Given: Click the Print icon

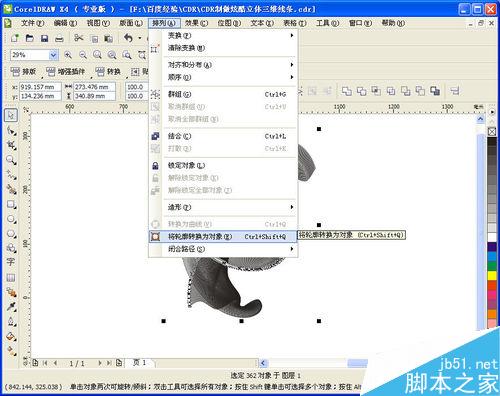Looking at the screenshot, I should (59, 38).
